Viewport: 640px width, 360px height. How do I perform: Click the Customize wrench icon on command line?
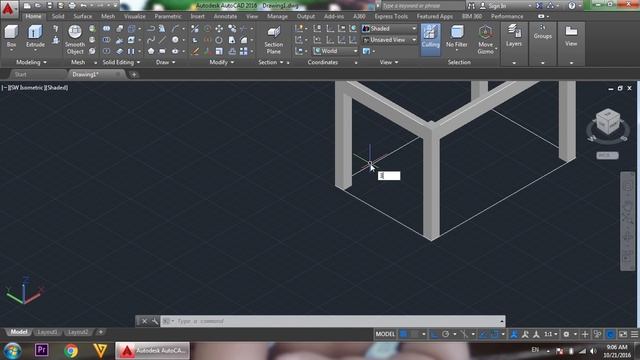click(x=155, y=321)
